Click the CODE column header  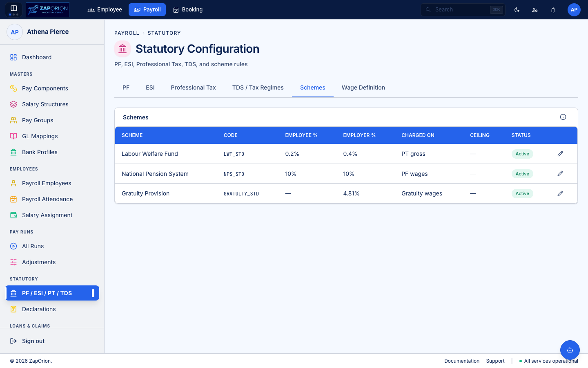coord(231,135)
